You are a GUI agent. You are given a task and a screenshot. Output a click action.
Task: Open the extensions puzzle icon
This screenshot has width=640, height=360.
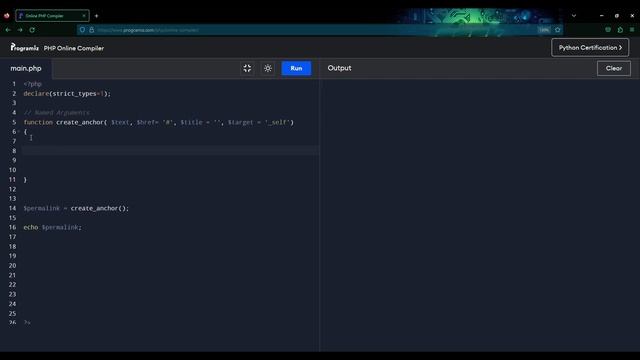click(x=620, y=30)
